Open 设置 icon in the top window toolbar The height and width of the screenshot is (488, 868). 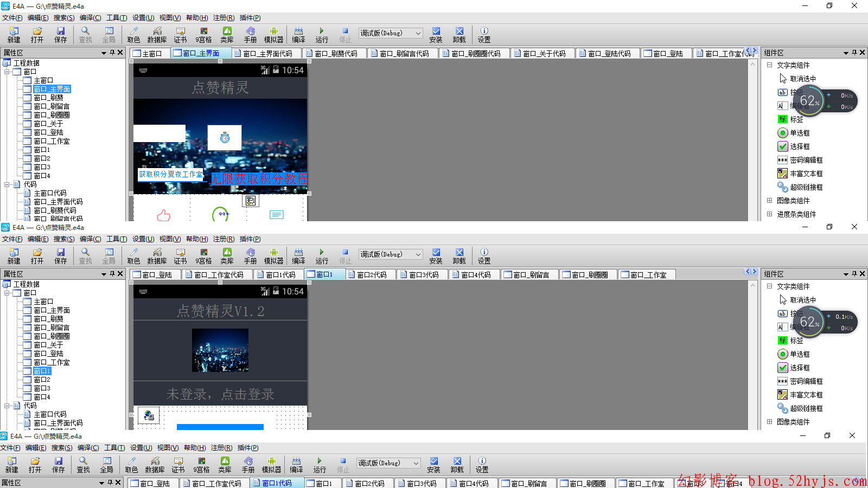(484, 35)
